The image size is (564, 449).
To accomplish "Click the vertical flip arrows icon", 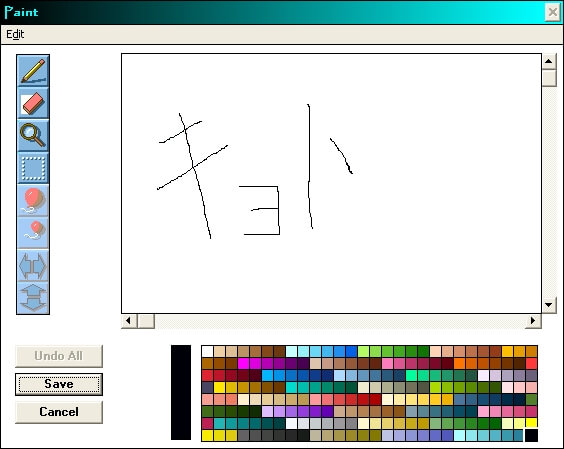I will coord(33,298).
